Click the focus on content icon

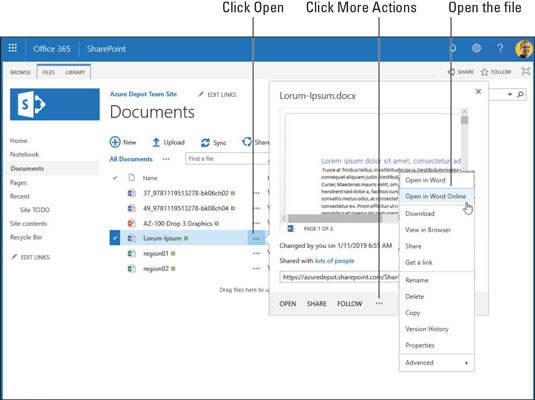[x=526, y=71]
